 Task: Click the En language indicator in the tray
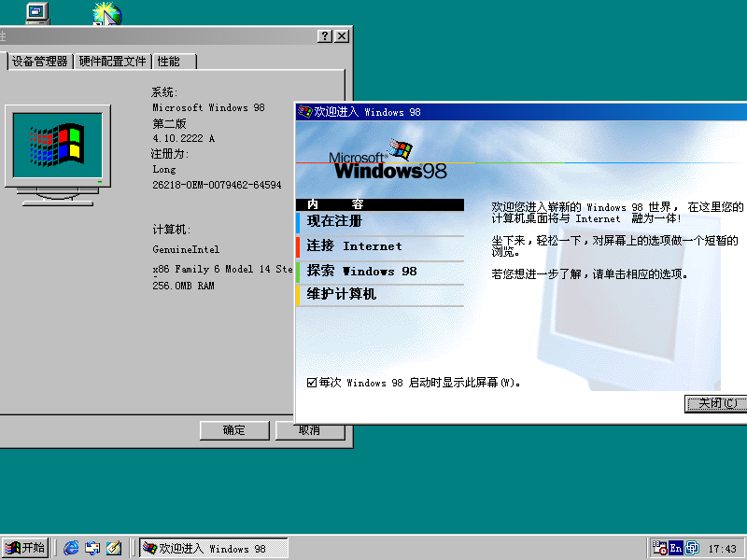pos(675,548)
